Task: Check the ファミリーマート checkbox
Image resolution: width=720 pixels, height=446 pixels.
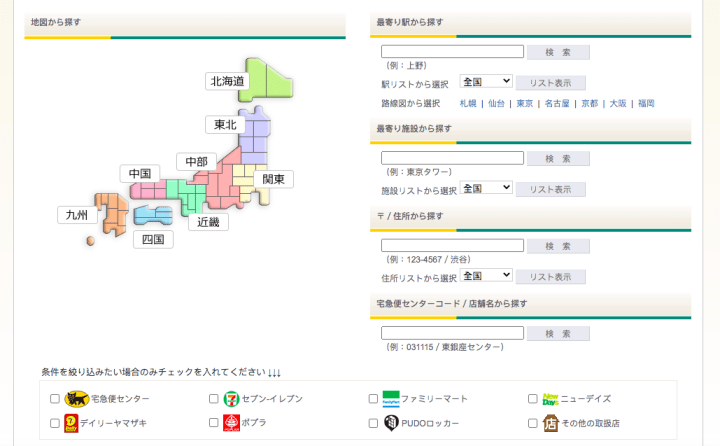Action: click(x=373, y=399)
